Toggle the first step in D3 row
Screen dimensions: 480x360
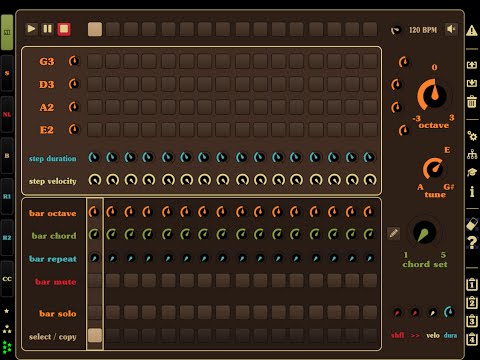point(95,84)
